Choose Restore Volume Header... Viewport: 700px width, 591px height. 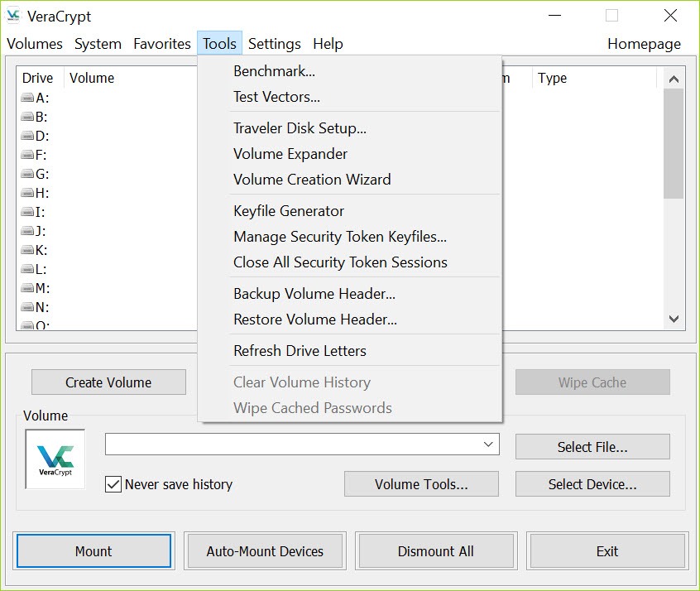[x=349, y=320]
